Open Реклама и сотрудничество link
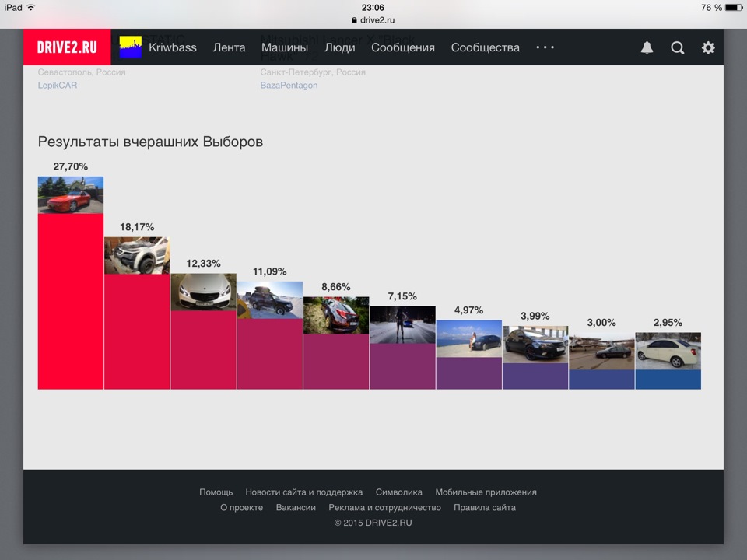 click(x=385, y=507)
